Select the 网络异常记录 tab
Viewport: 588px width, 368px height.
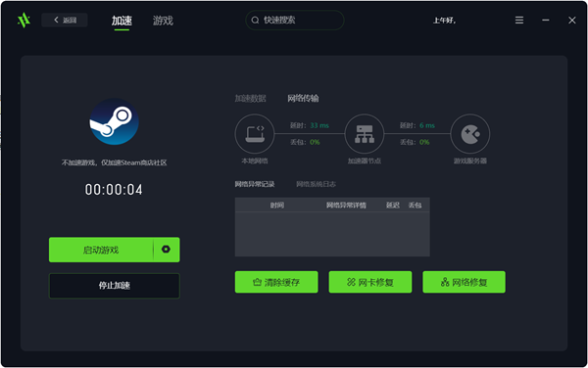255,184
